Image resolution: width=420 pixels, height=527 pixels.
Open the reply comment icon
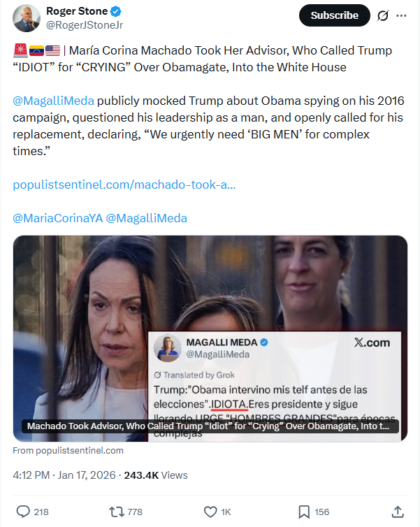click(x=23, y=512)
